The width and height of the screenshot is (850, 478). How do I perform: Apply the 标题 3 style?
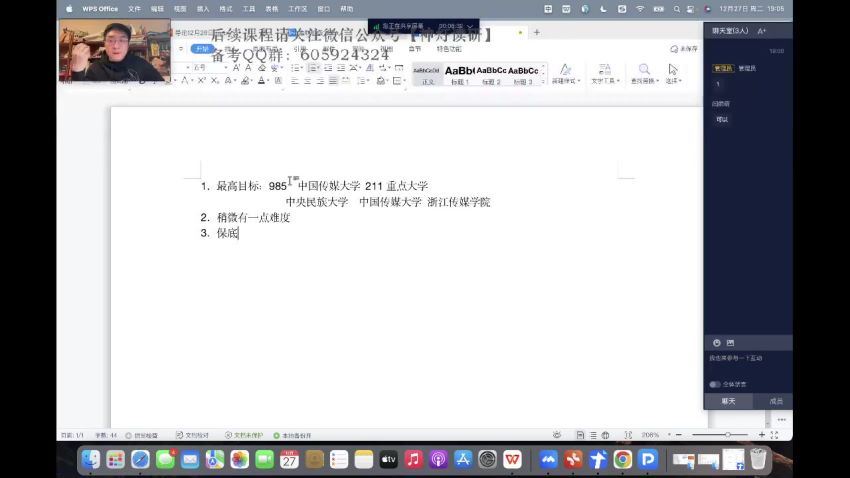[x=523, y=74]
